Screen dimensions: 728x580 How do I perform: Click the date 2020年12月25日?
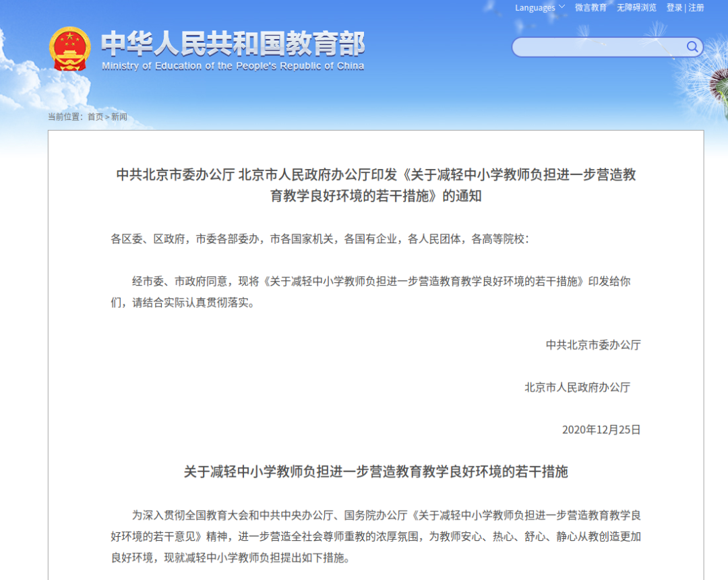click(601, 430)
